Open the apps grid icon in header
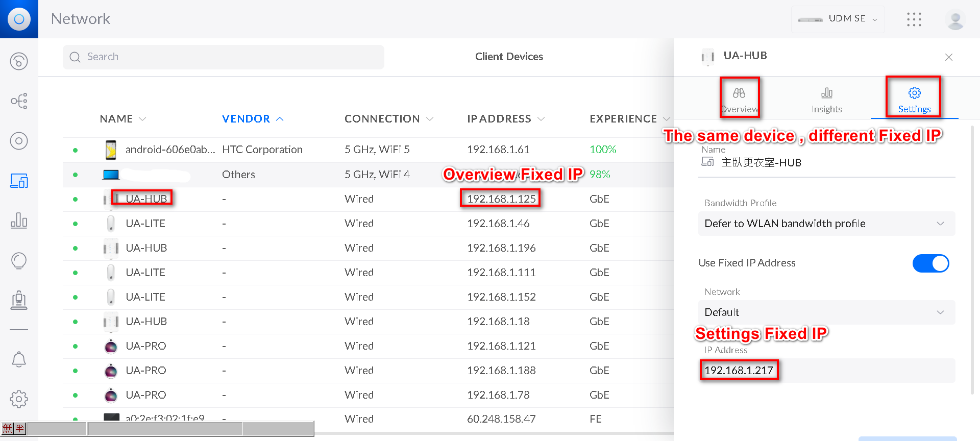Image resolution: width=980 pixels, height=441 pixels. click(914, 19)
